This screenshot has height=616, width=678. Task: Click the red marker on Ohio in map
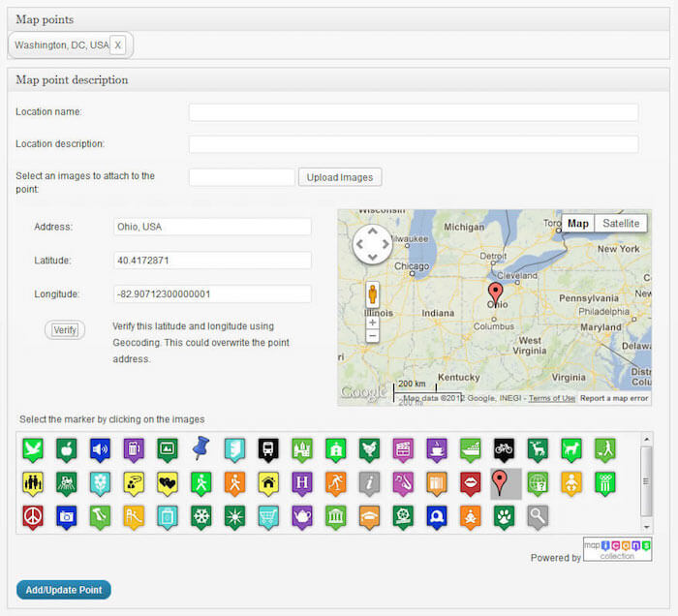point(495,293)
